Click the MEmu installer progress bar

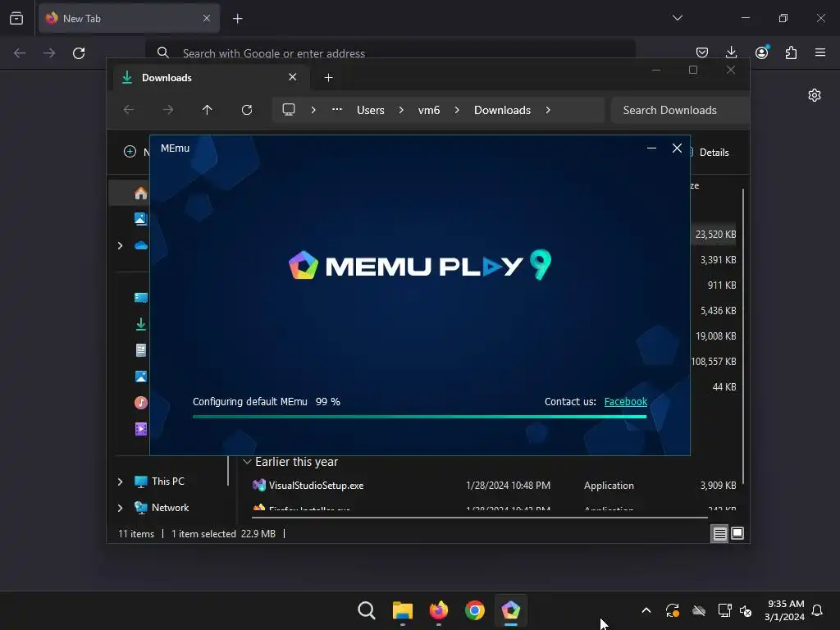click(419, 416)
